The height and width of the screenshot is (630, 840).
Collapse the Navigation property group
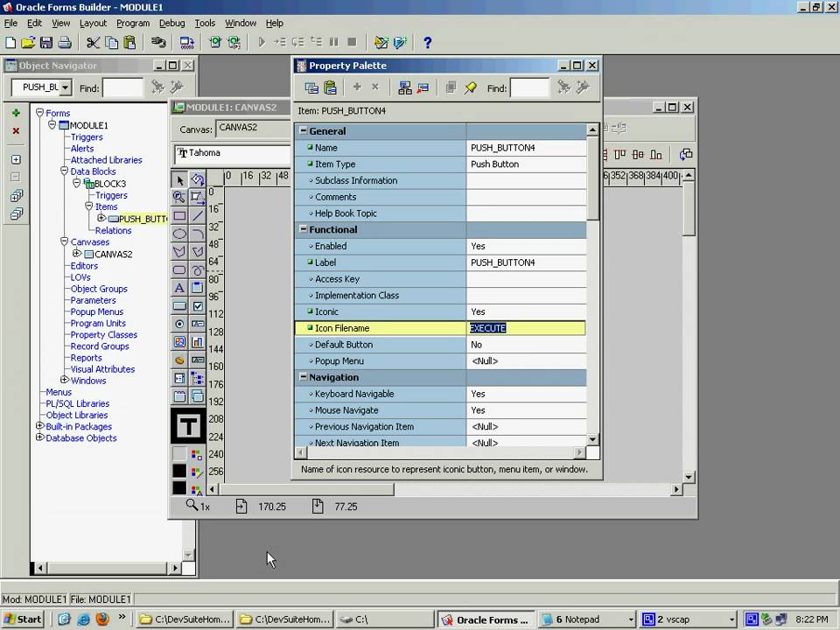click(x=304, y=376)
